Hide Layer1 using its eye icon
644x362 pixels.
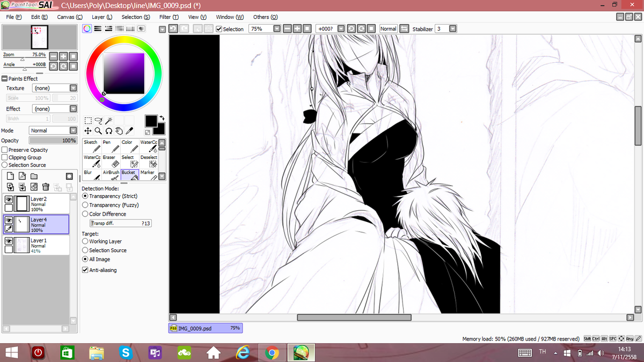[8, 241]
